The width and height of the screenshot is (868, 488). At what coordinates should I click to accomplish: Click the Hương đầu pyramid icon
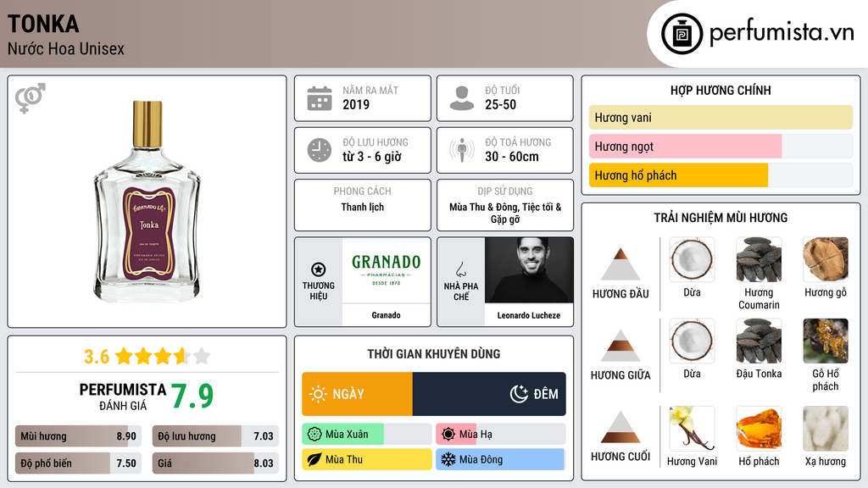click(x=620, y=264)
